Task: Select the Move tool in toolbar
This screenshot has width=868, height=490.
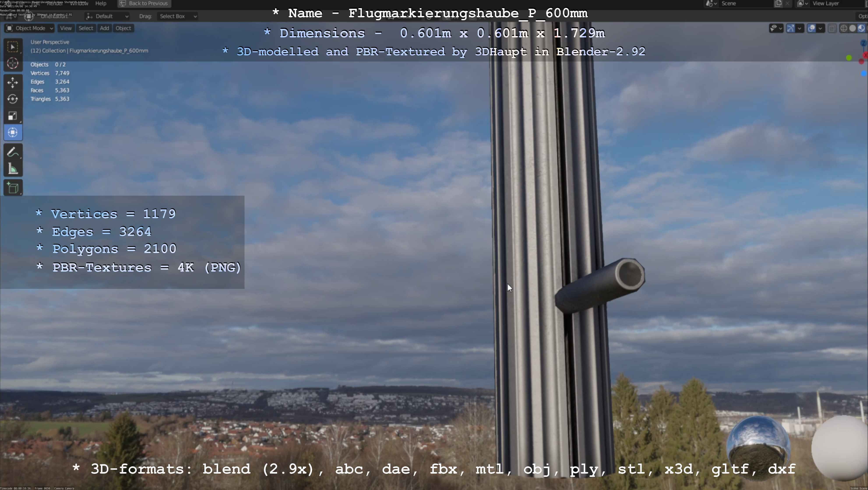Action: coord(13,82)
